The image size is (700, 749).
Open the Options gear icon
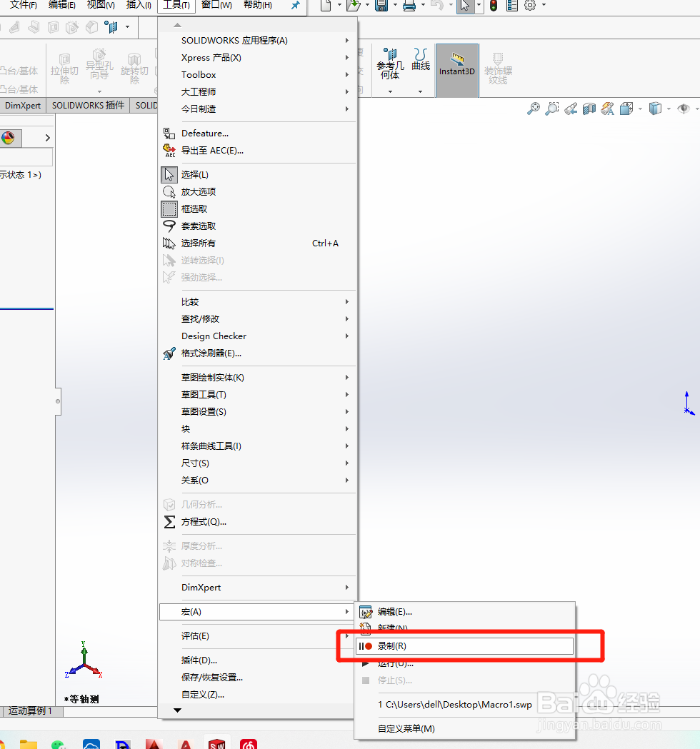coord(530,5)
